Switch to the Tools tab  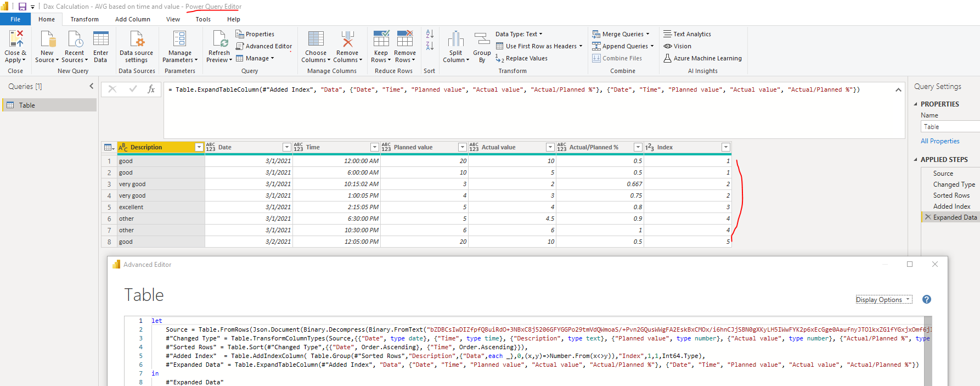(x=203, y=19)
